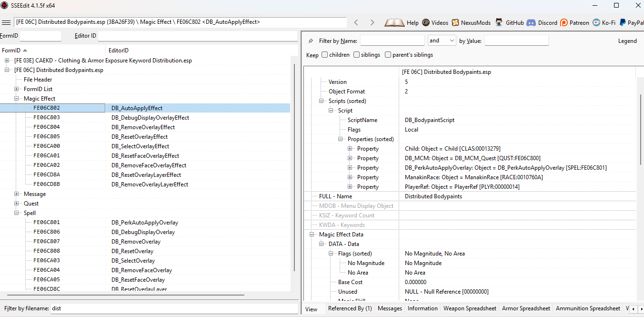This screenshot has width=644, height=317.
Task: Open the Patreon icon link
Action: click(x=564, y=22)
